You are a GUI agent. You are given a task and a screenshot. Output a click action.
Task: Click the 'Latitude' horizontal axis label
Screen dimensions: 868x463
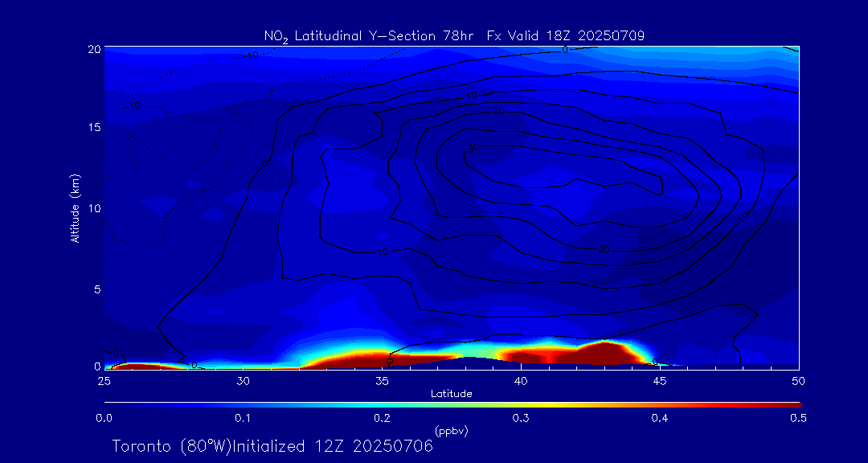[452, 394]
